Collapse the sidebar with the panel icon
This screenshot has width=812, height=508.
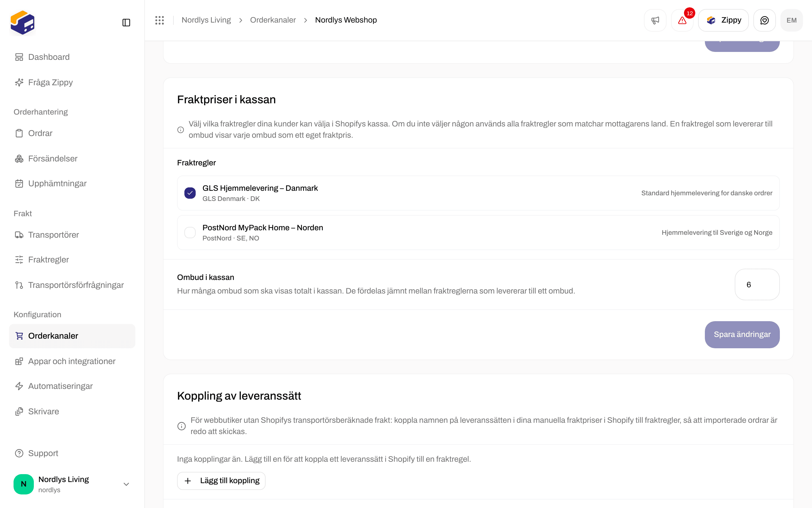pyautogui.click(x=126, y=23)
